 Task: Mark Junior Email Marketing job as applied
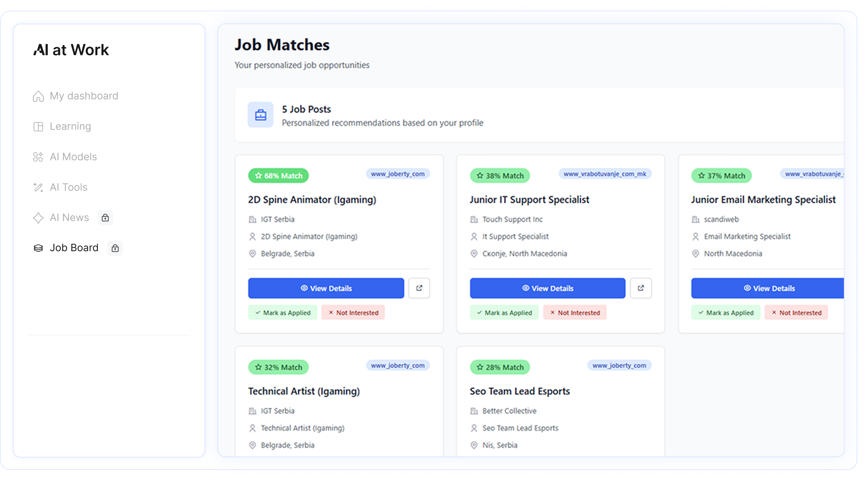[x=725, y=312]
